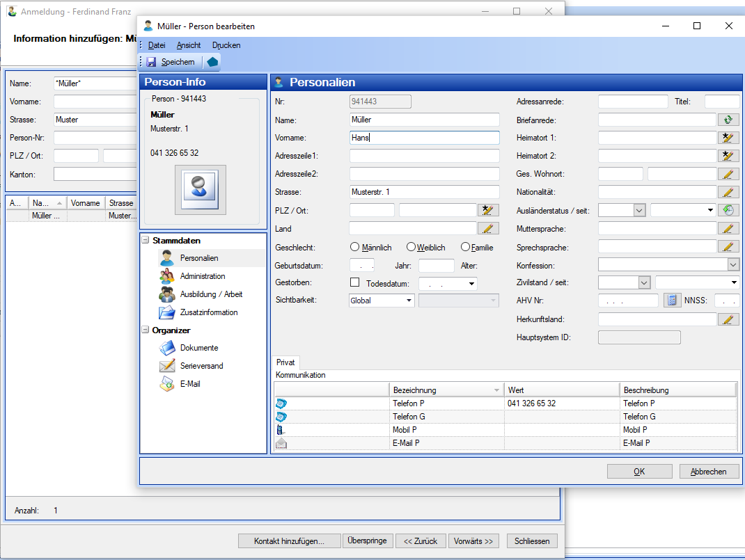
Task: Click the lookup icon beside PLZ / Ort
Action: click(x=488, y=210)
